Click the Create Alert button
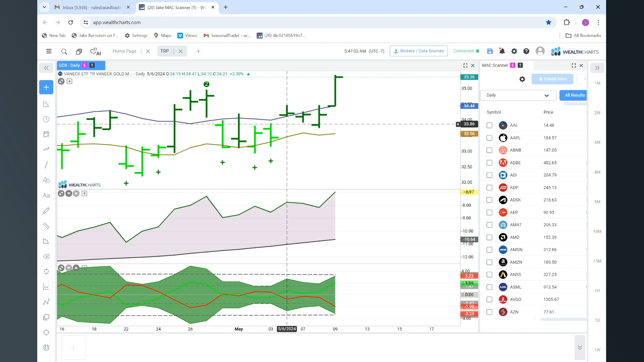This screenshot has width=644, height=362. pyautogui.click(x=552, y=79)
